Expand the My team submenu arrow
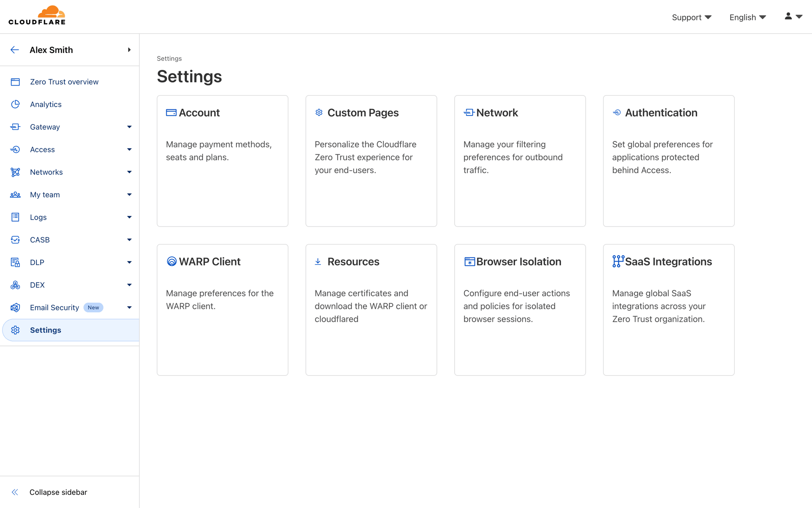This screenshot has height=508, width=812. click(129, 195)
